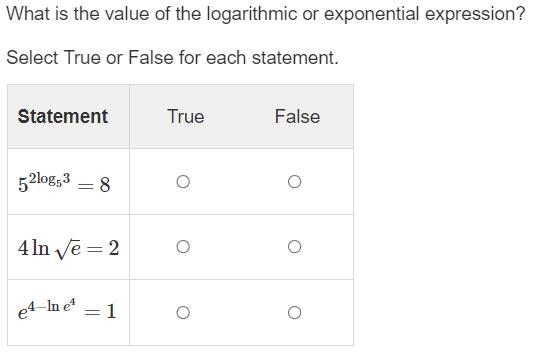Click the exponent 2log₅3 in first equation
Viewport: 549px width, 362px height.
pyautogui.click(x=49, y=179)
